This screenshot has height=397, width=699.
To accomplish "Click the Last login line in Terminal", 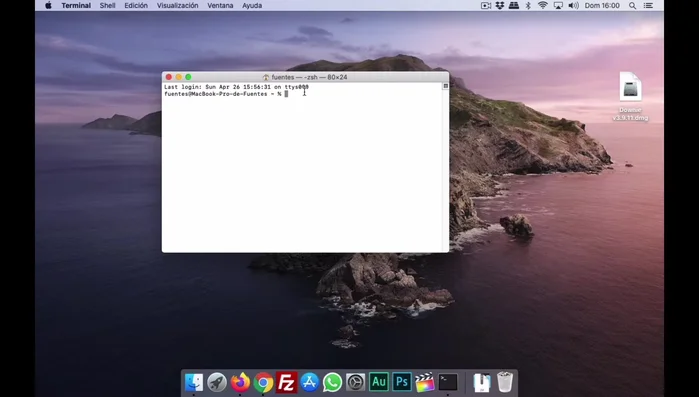I will (236, 87).
